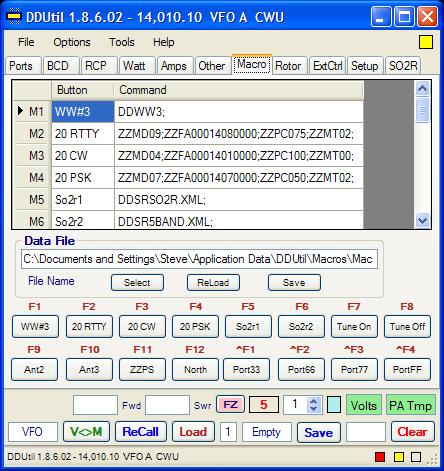444x471 pixels.
Task: Increase the spinner value next to 1
Action: coord(313,401)
